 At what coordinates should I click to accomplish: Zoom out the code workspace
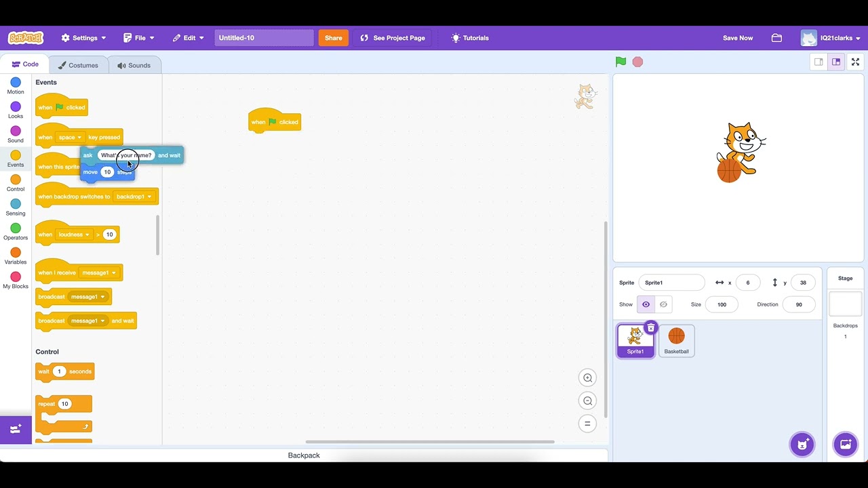pyautogui.click(x=588, y=401)
